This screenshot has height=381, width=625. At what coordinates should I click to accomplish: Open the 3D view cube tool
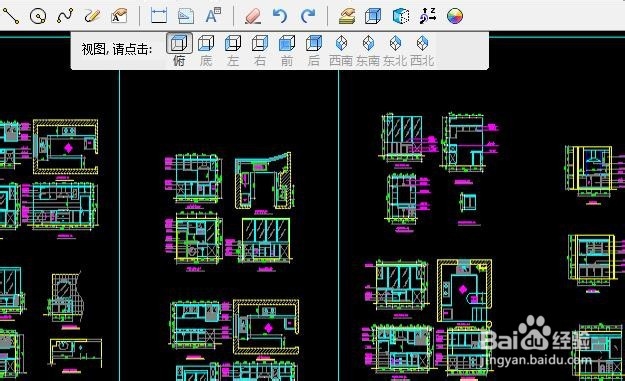pyautogui.click(x=373, y=16)
